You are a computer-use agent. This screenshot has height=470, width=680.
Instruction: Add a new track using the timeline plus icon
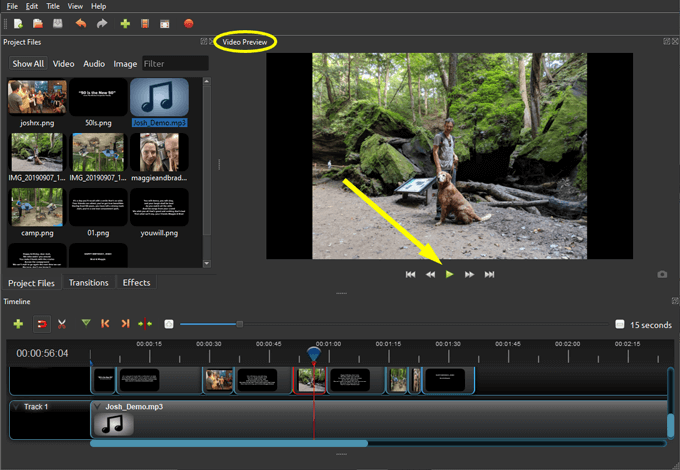[18, 324]
